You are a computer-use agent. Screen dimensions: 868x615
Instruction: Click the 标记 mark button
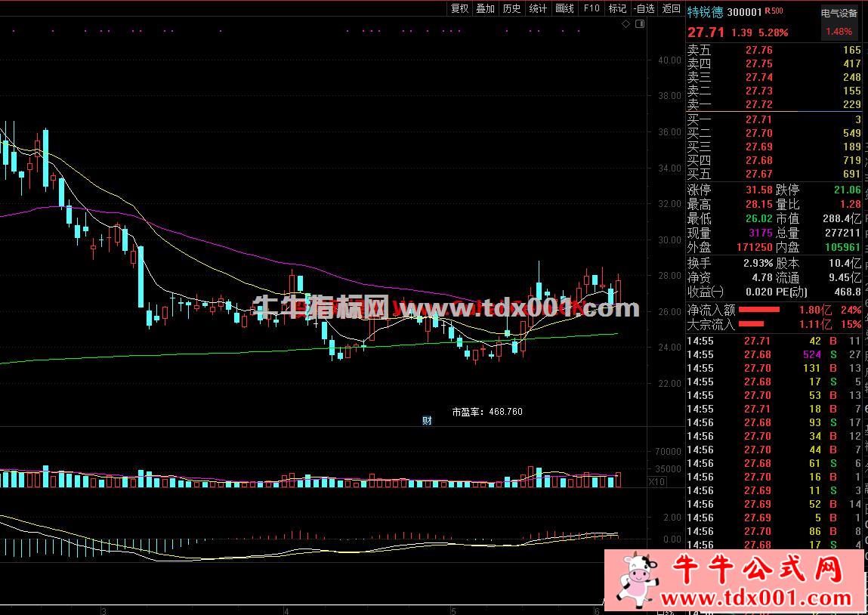pos(617,8)
